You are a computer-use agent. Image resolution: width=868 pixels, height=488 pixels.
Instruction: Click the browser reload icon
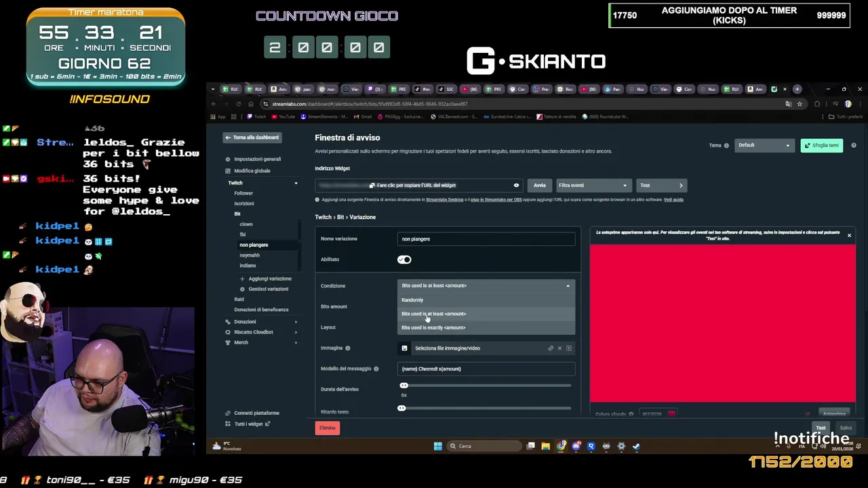tap(238, 104)
